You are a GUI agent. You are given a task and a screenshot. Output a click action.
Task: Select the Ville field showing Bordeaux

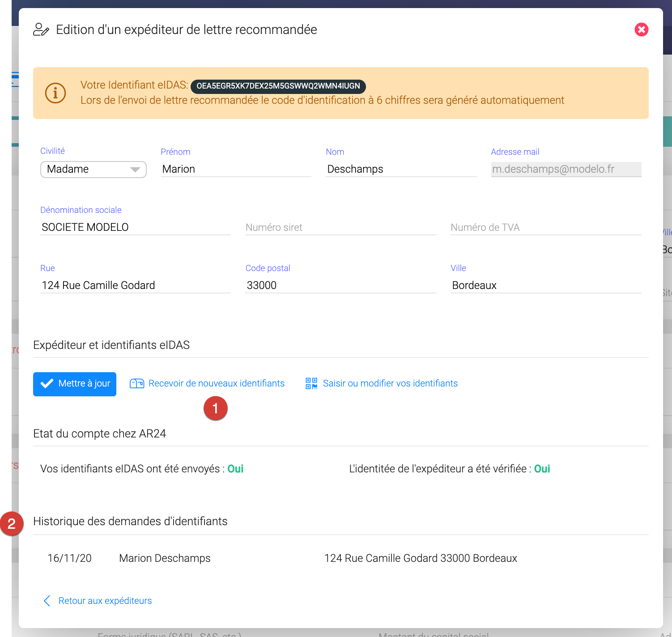[x=546, y=285]
